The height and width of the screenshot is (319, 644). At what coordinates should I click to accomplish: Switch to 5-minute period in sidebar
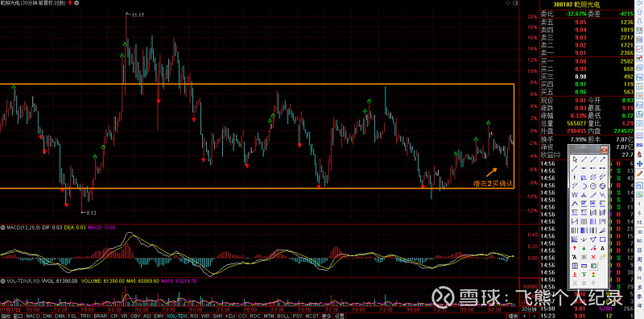(639, 213)
